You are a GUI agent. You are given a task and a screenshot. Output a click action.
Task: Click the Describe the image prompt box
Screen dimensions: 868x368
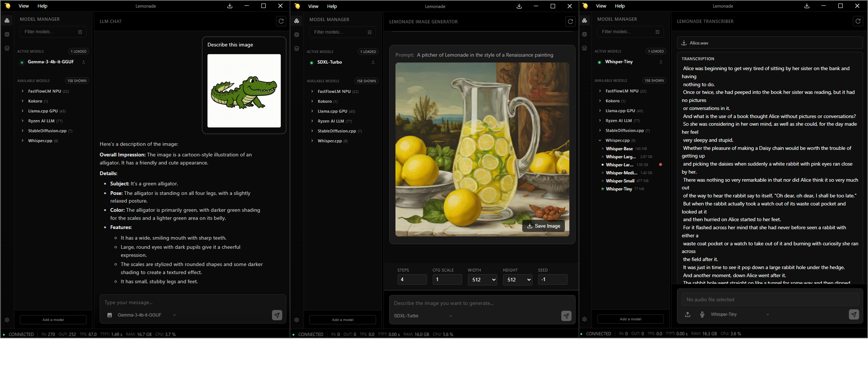[x=482, y=303]
